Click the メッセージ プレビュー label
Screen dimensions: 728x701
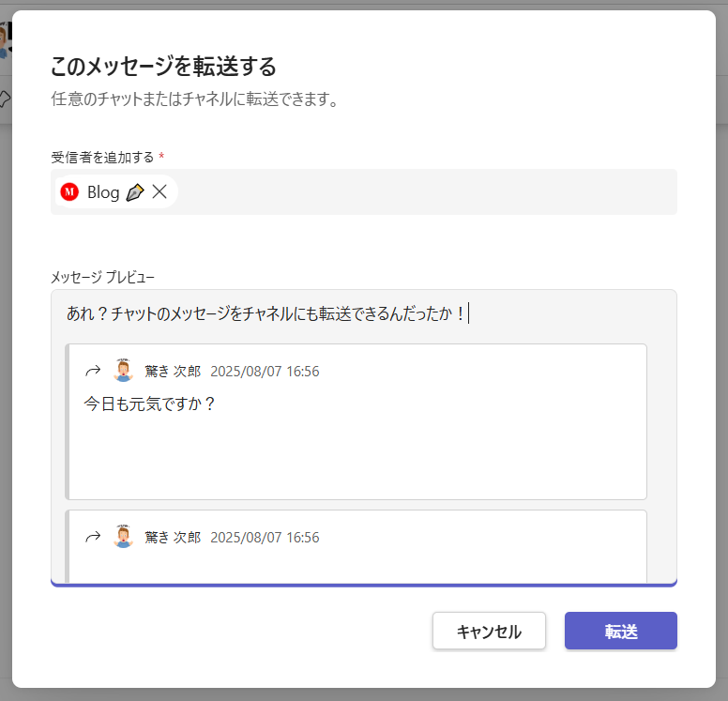click(x=102, y=277)
